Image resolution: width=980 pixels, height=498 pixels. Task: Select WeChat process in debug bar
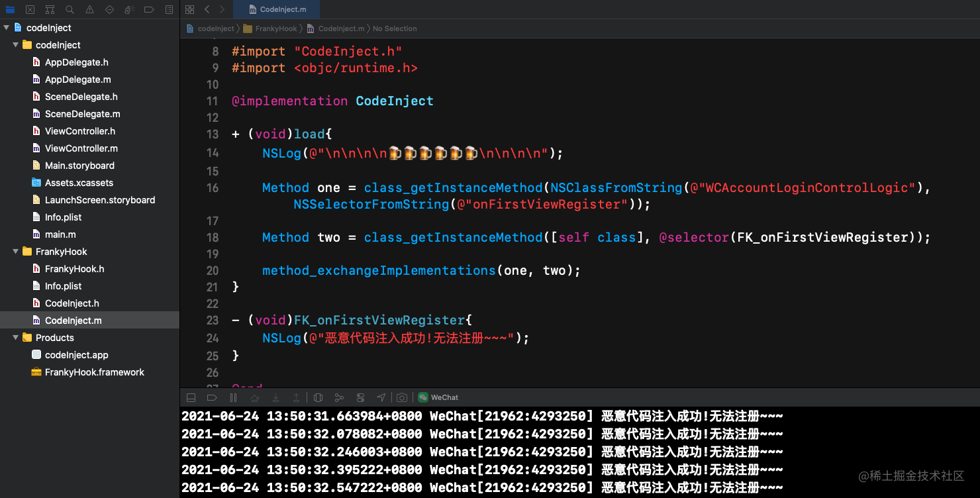438,397
